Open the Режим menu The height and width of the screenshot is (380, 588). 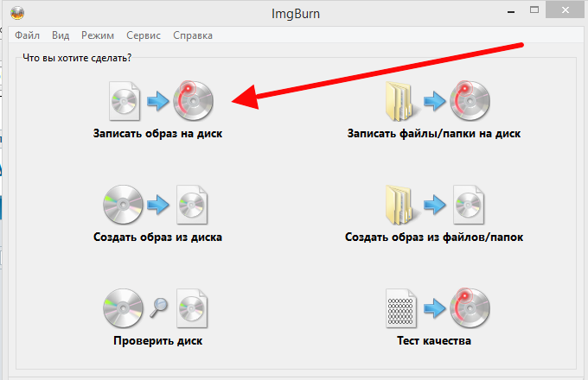98,35
